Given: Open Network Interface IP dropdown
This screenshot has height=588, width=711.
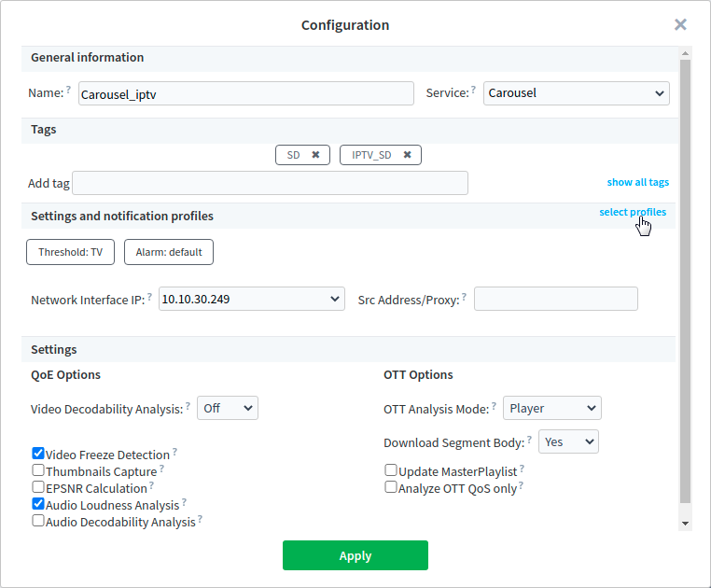Looking at the screenshot, I should pyautogui.click(x=252, y=299).
